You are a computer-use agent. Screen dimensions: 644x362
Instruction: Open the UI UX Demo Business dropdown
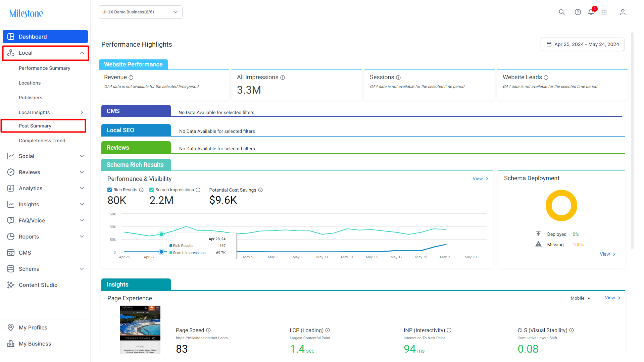pos(141,12)
